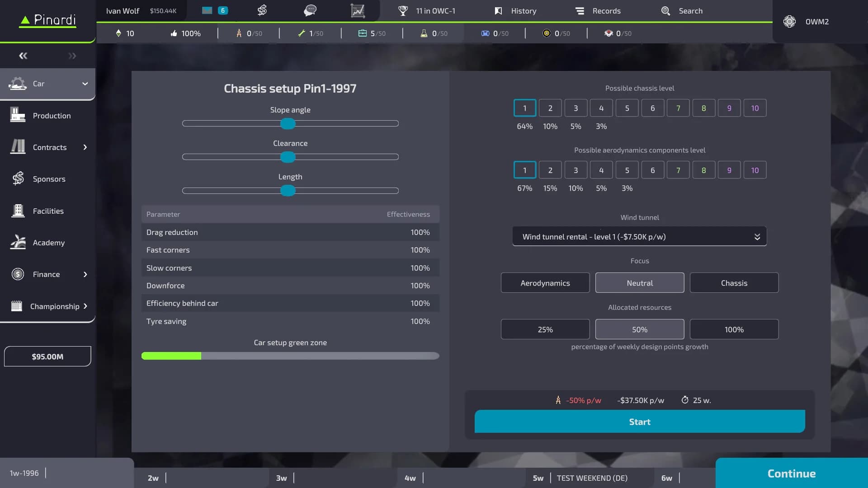Click the Academy icon in sidebar

coord(18,242)
